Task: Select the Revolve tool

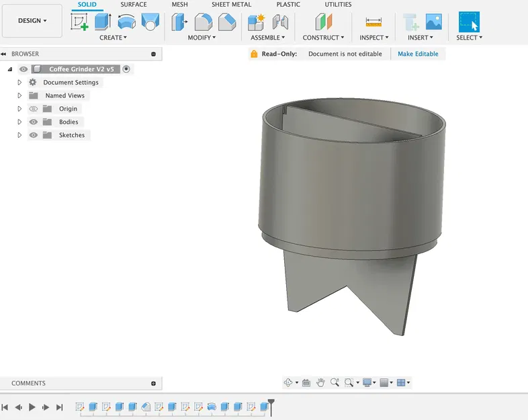Action: point(126,22)
